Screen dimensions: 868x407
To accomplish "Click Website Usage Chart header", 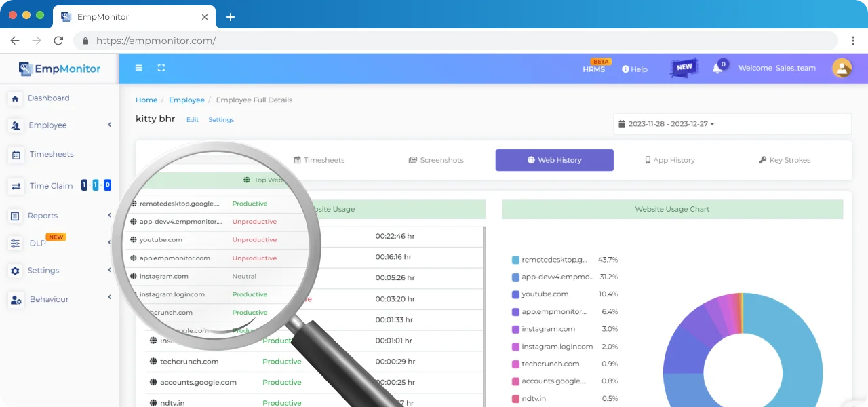I will [672, 209].
